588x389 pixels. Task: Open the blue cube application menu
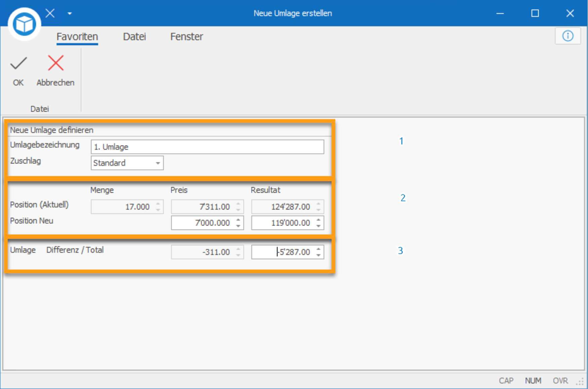coord(24,24)
